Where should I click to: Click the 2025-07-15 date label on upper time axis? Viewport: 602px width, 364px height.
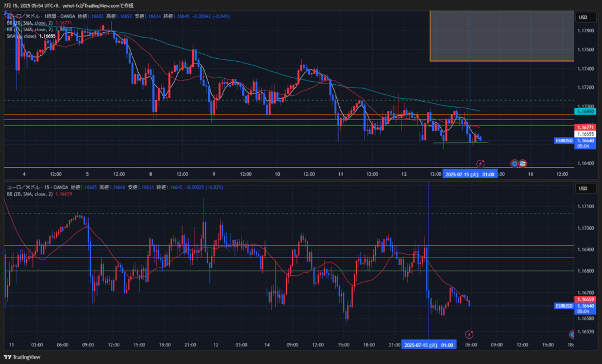click(x=470, y=174)
